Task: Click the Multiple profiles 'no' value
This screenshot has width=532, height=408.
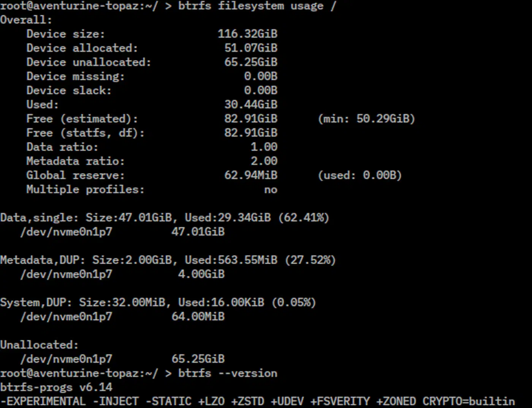Action: 271,189
